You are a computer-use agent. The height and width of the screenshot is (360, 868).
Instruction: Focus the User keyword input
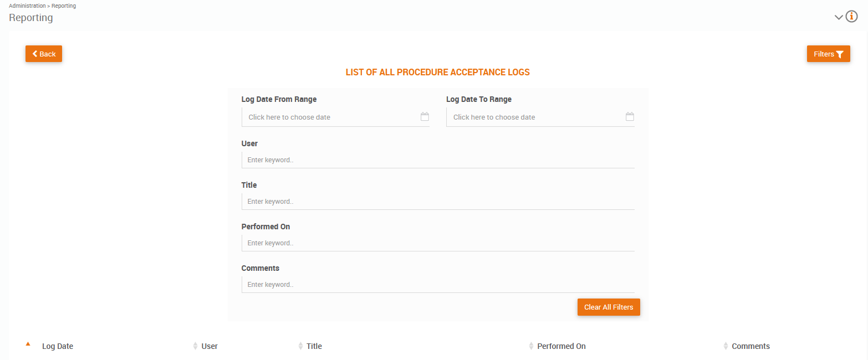438,160
